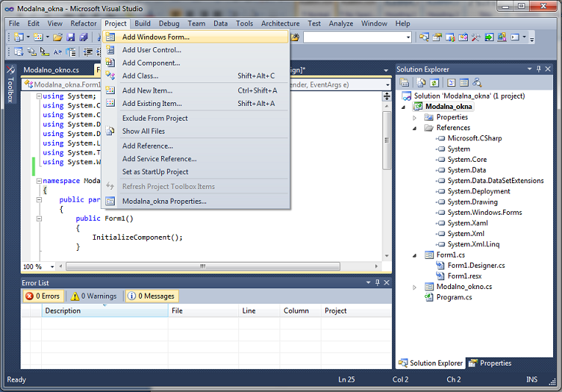The height and width of the screenshot is (392, 562).
Task: Pin the Solution Explorer panel
Action: [x=538, y=69]
